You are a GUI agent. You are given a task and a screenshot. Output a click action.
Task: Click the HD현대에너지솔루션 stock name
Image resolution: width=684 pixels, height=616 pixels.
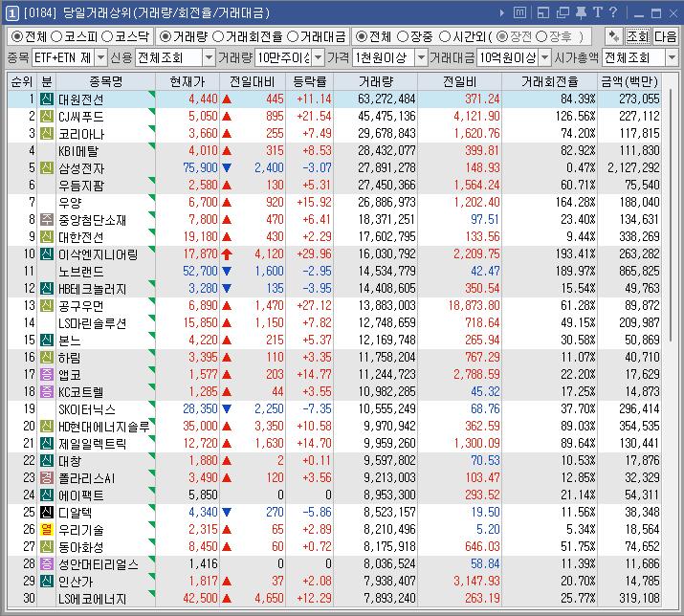104,427
